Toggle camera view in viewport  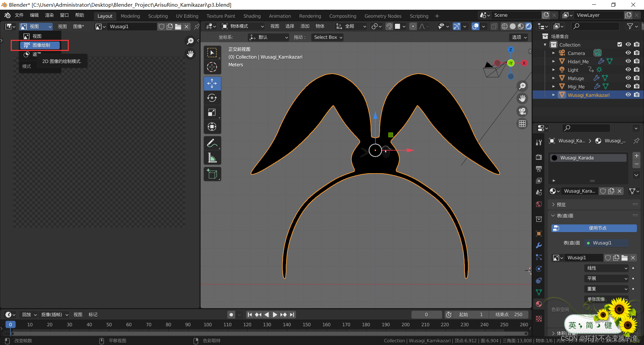tap(522, 111)
